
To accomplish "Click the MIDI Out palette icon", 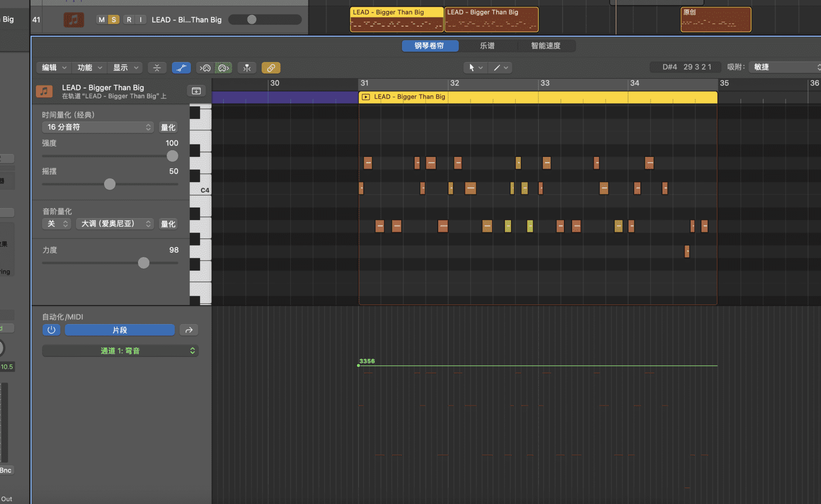I will (x=223, y=68).
